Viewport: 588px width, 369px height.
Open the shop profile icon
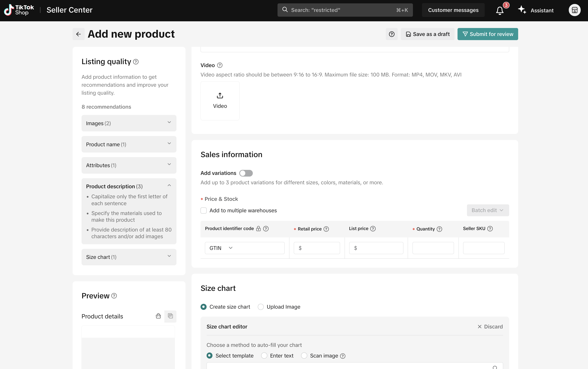click(x=574, y=10)
